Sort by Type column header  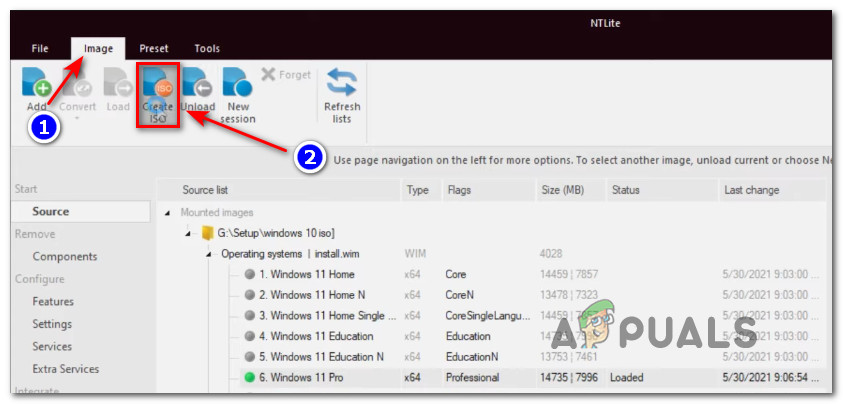419,190
